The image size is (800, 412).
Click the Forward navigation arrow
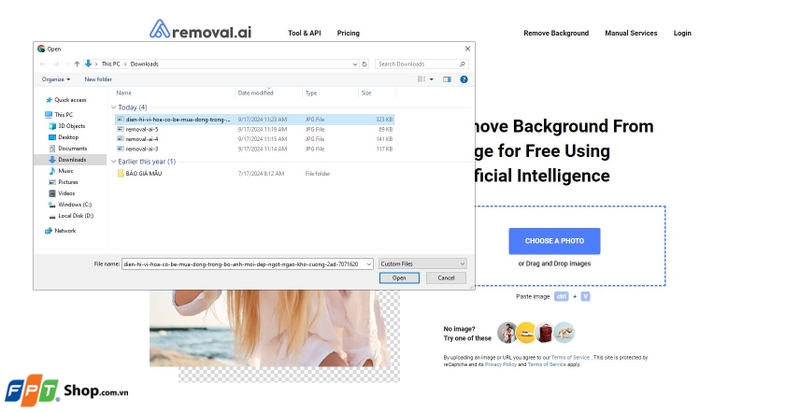(x=56, y=64)
